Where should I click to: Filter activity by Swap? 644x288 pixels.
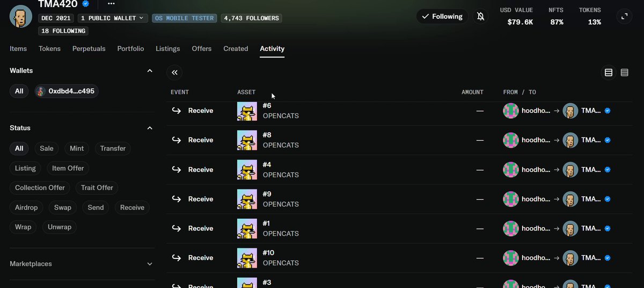[x=63, y=207]
